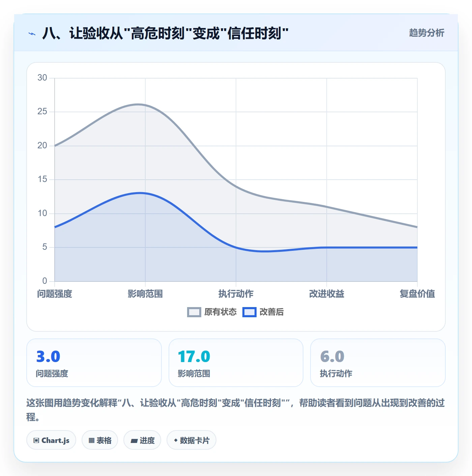This screenshot has height=476, width=472.
Task: Click the y-axis value 5
Action: 45,247
